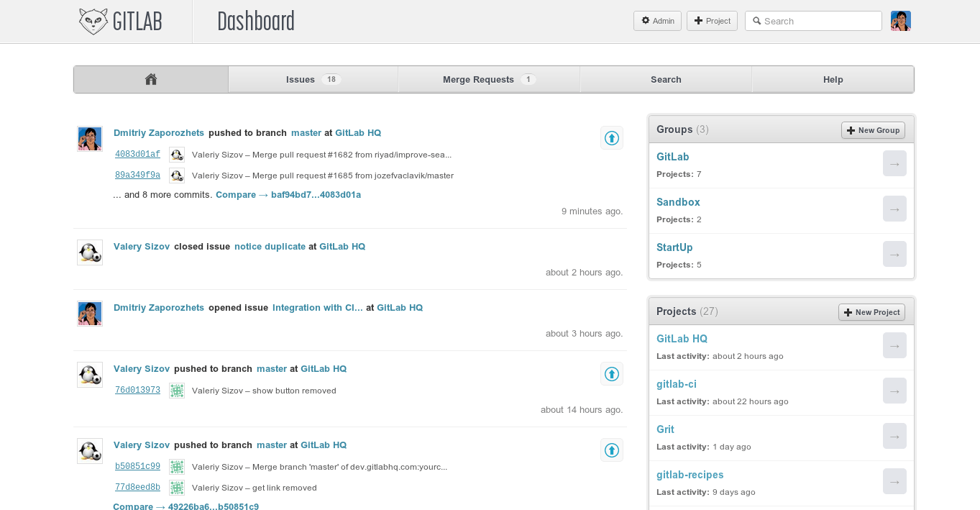Click the GitLab fox logo

(x=93, y=22)
